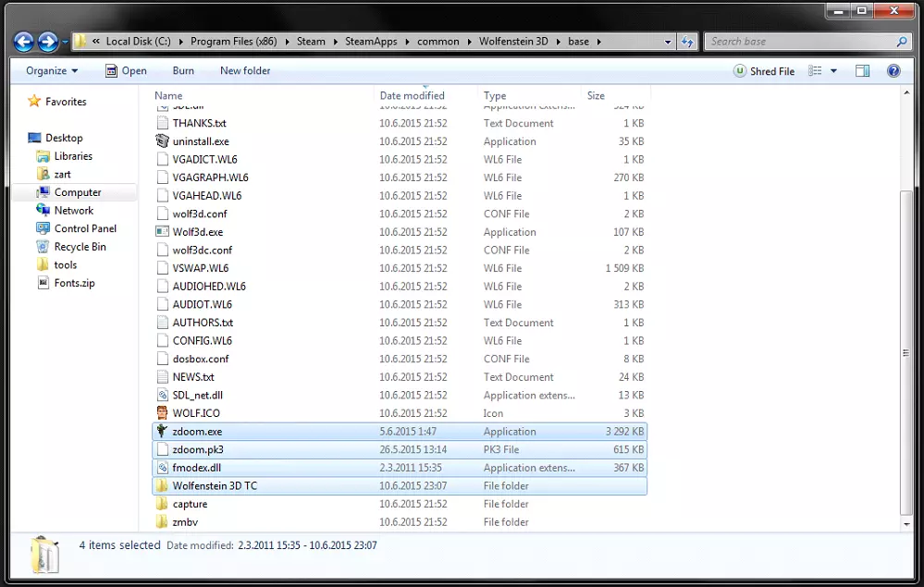Select the THANKS.txt text document icon
The height and width of the screenshot is (587, 924).
pos(163,123)
